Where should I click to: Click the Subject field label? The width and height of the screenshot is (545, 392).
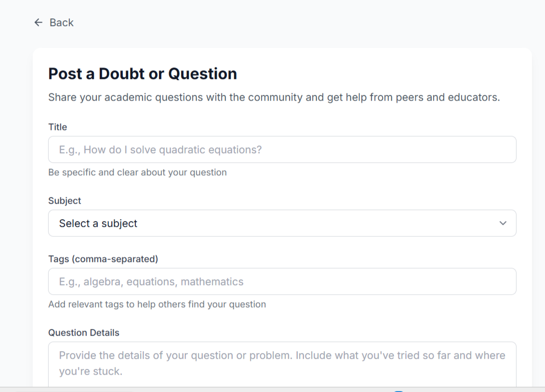[65, 201]
